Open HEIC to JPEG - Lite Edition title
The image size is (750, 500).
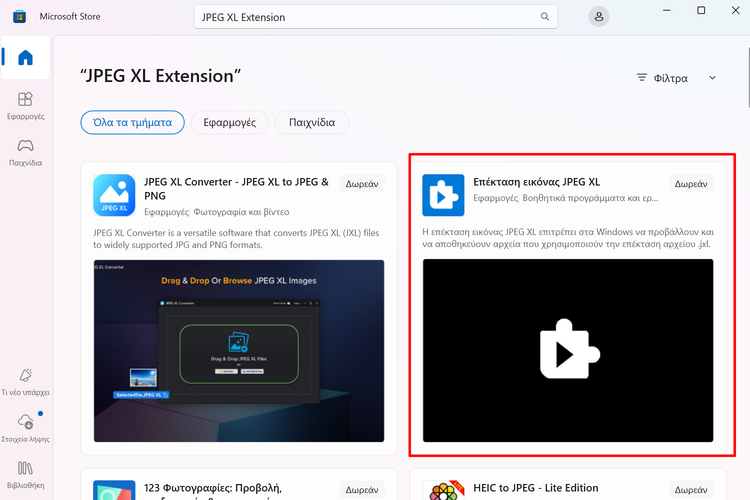click(536, 488)
